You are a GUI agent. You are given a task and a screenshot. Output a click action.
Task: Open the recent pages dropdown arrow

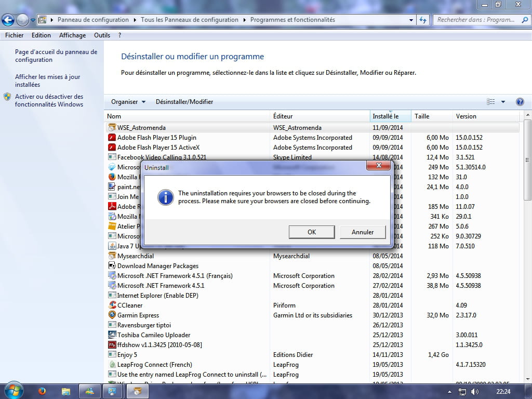(x=33, y=20)
